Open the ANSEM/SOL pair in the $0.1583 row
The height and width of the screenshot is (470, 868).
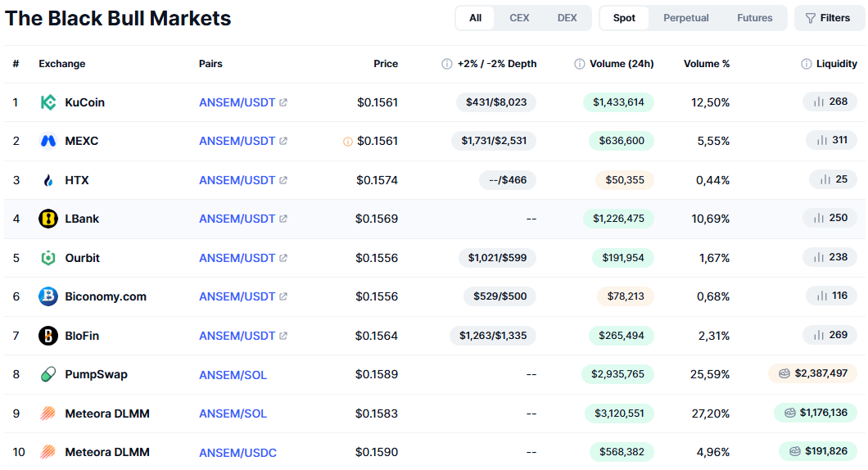233,414
